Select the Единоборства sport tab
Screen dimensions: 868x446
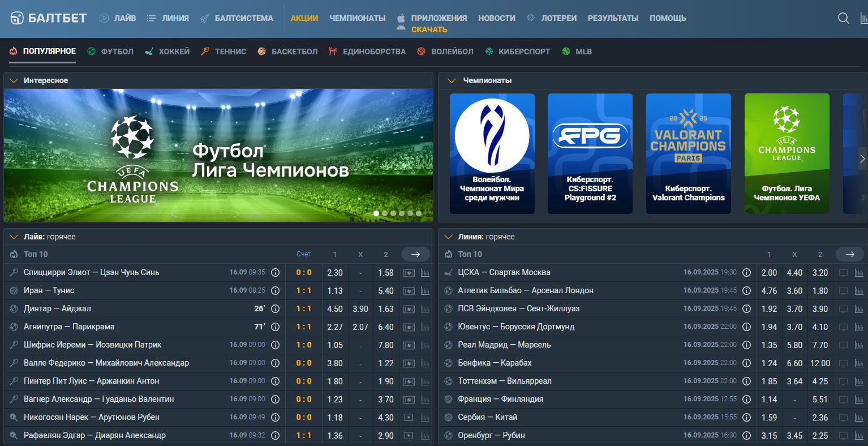[x=367, y=52]
